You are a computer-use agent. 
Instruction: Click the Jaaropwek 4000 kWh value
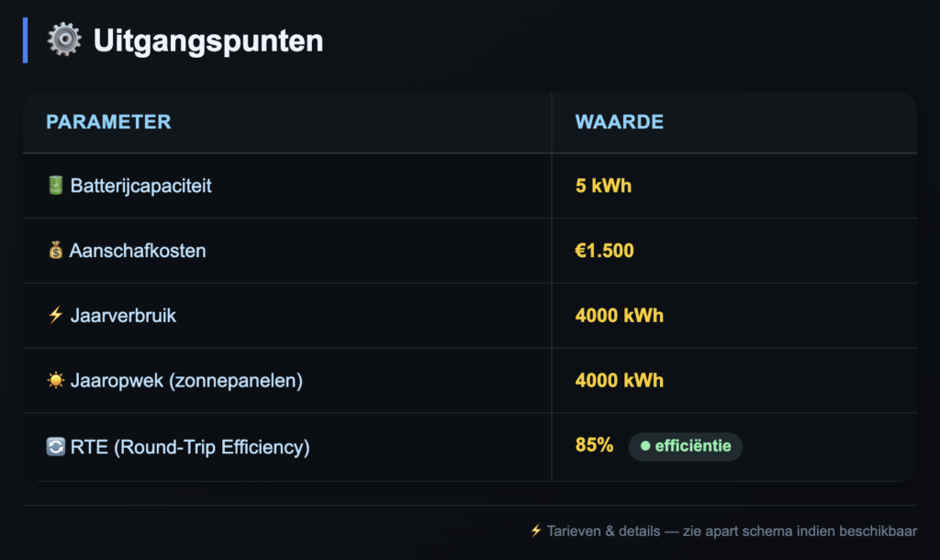pyautogui.click(x=619, y=380)
